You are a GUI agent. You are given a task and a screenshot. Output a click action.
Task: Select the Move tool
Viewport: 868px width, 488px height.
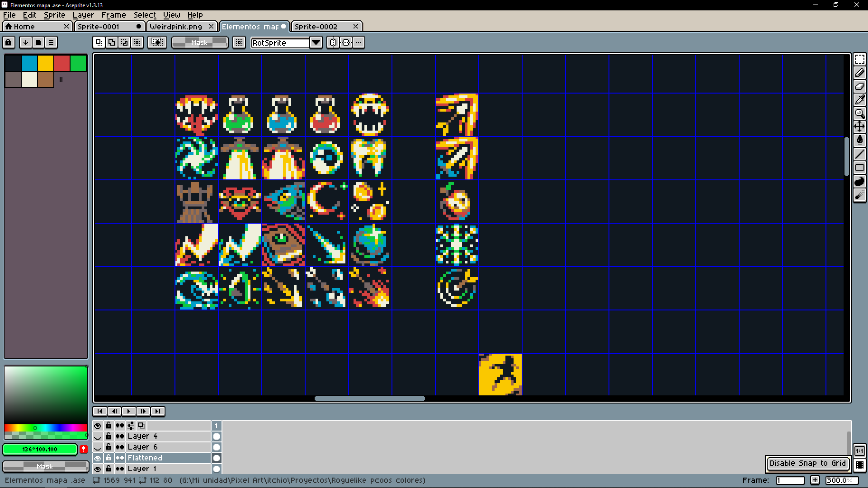coord(859,127)
